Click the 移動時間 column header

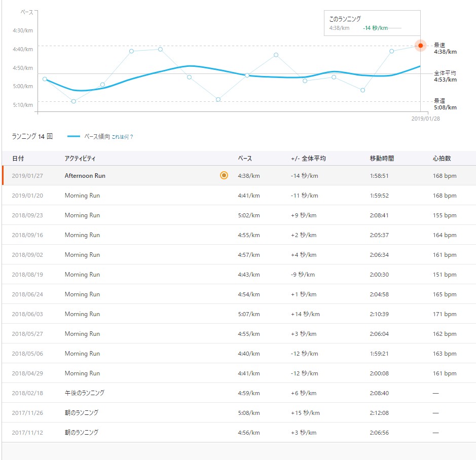pyautogui.click(x=382, y=159)
